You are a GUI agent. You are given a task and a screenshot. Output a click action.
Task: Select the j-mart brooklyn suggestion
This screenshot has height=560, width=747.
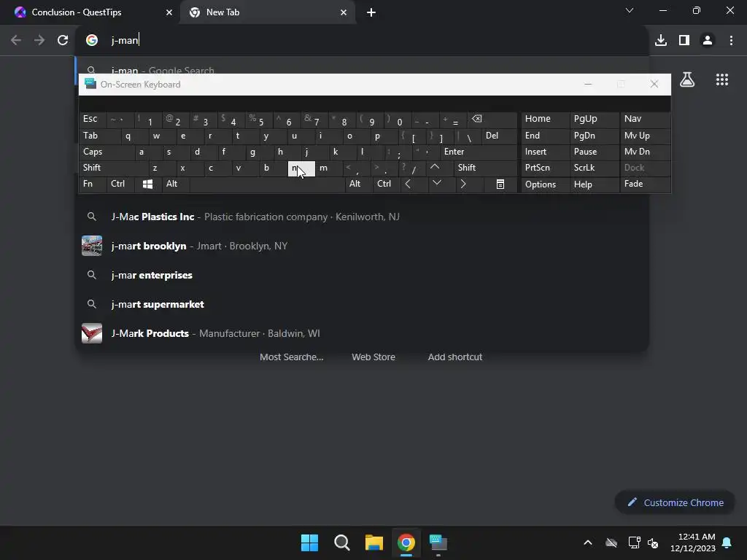coord(362,246)
